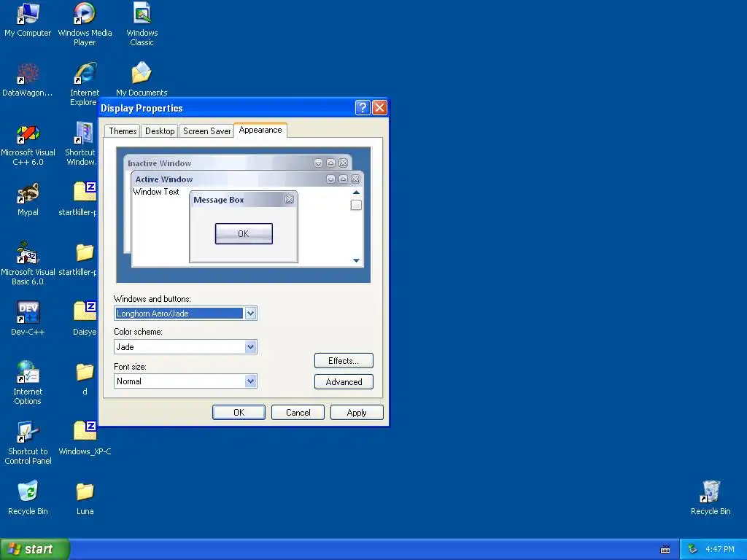
Task: Select the folder named d
Action: coord(85,373)
